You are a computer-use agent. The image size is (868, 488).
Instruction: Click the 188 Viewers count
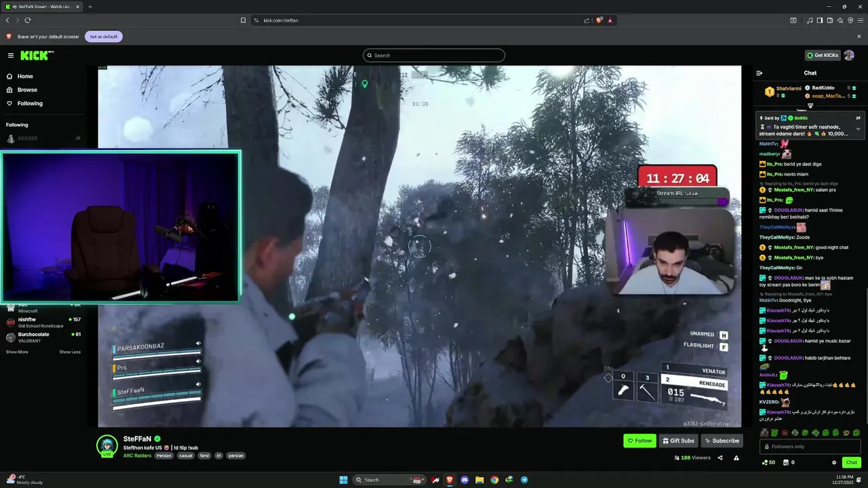coord(692,458)
